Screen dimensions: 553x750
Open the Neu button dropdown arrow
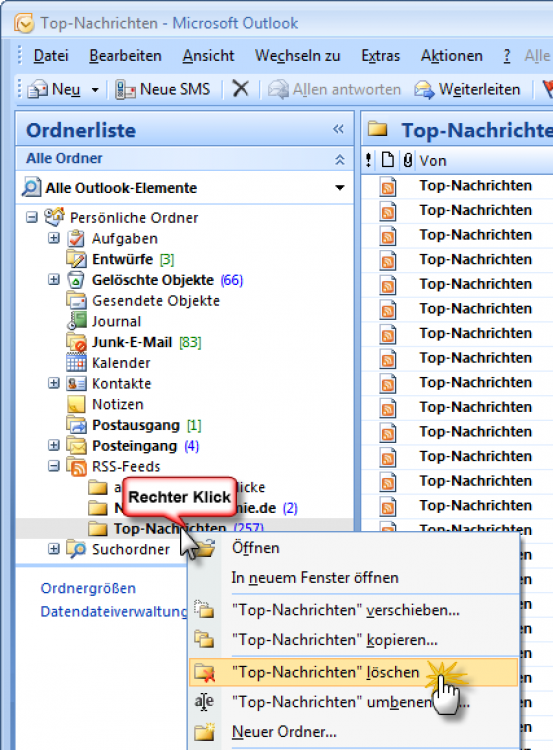tap(95, 90)
